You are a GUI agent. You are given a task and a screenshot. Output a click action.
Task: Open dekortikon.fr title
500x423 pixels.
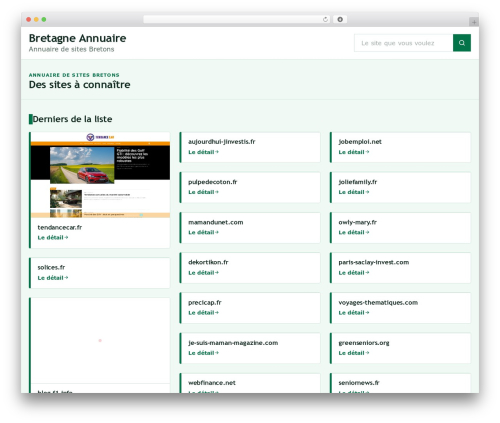(x=208, y=262)
